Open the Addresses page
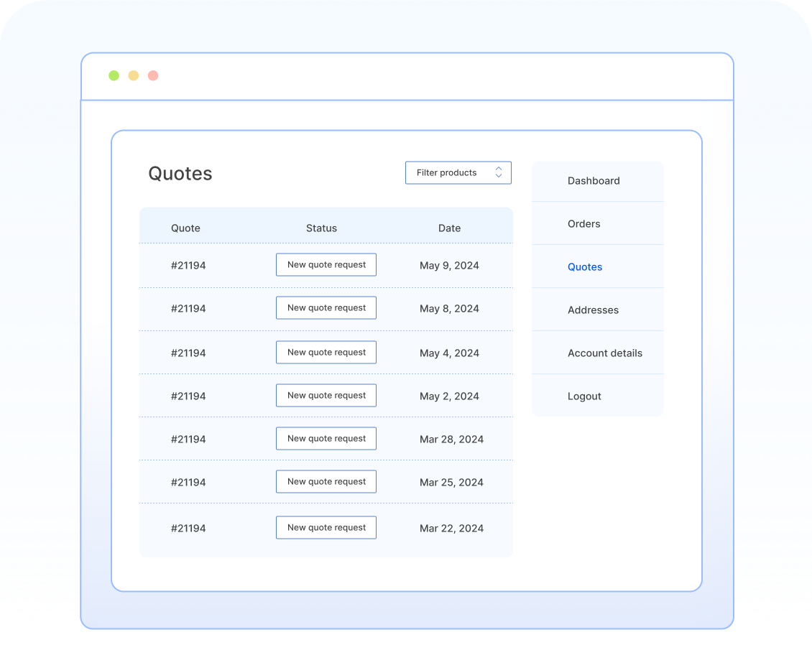The image size is (812, 650). pyautogui.click(x=593, y=310)
